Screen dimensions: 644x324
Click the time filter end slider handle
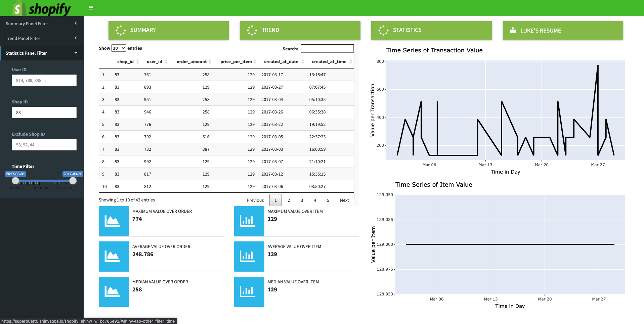pyautogui.click(x=73, y=181)
